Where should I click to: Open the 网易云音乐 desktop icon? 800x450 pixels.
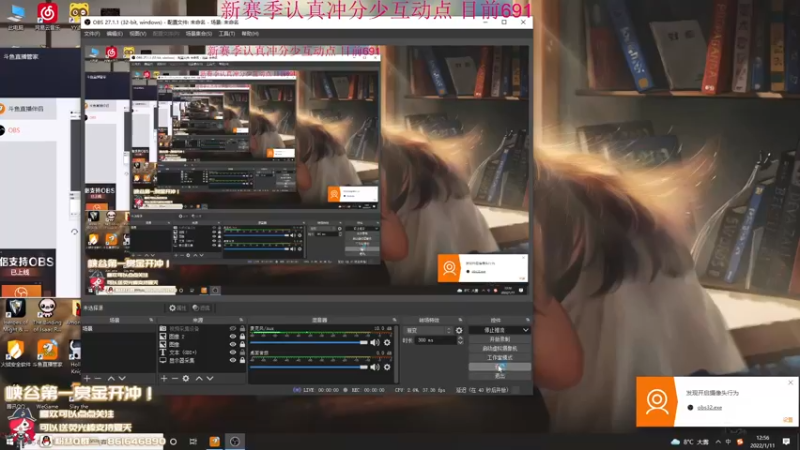coord(47,15)
